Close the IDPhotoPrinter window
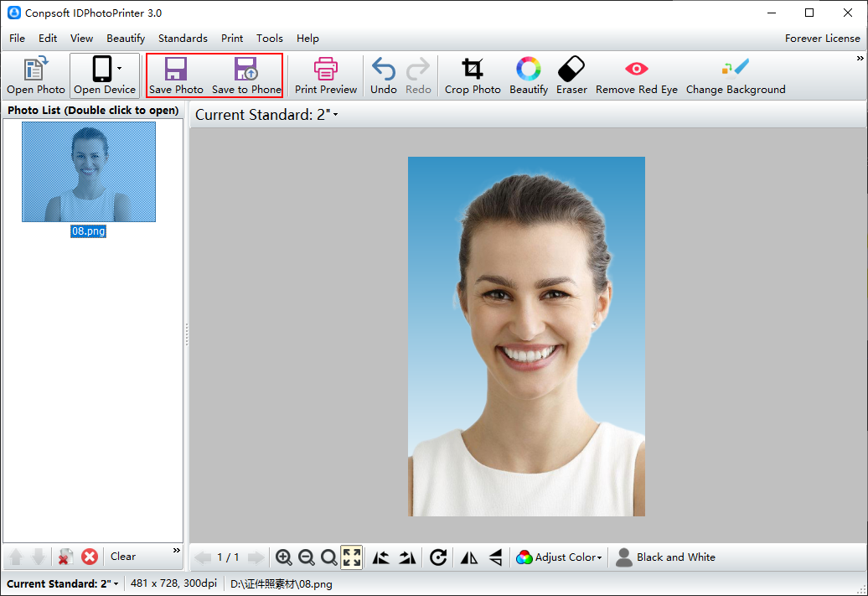Image resolution: width=868 pixels, height=596 pixels. coord(848,13)
